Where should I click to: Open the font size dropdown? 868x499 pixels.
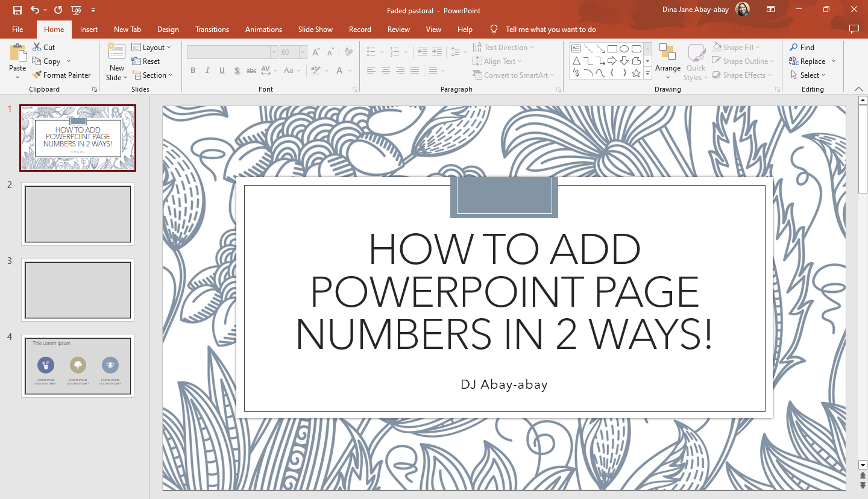click(302, 52)
